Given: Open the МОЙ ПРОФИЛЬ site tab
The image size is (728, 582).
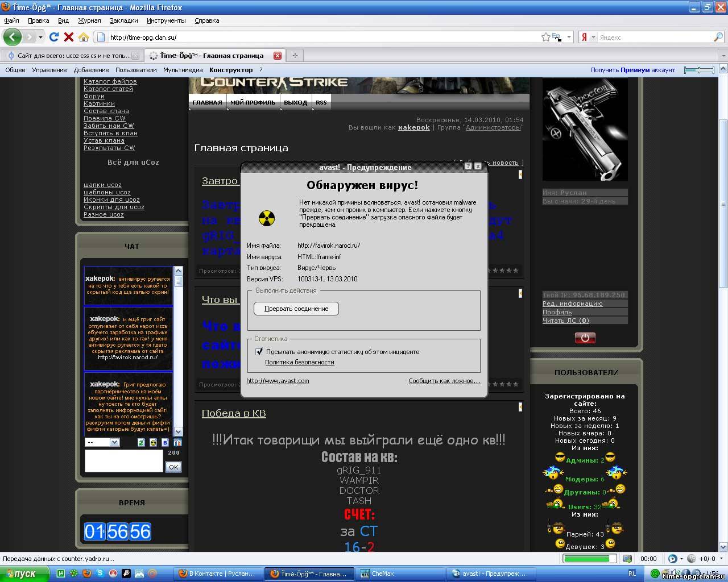Looking at the screenshot, I should point(253,102).
